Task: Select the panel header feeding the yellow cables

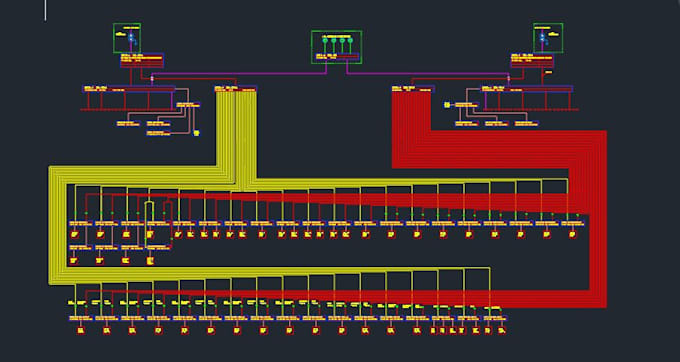Action: [x=235, y=89]
